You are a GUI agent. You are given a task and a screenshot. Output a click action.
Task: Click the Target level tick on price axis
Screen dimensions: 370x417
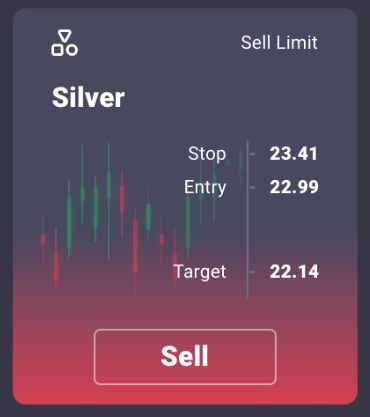pos(252,272)
